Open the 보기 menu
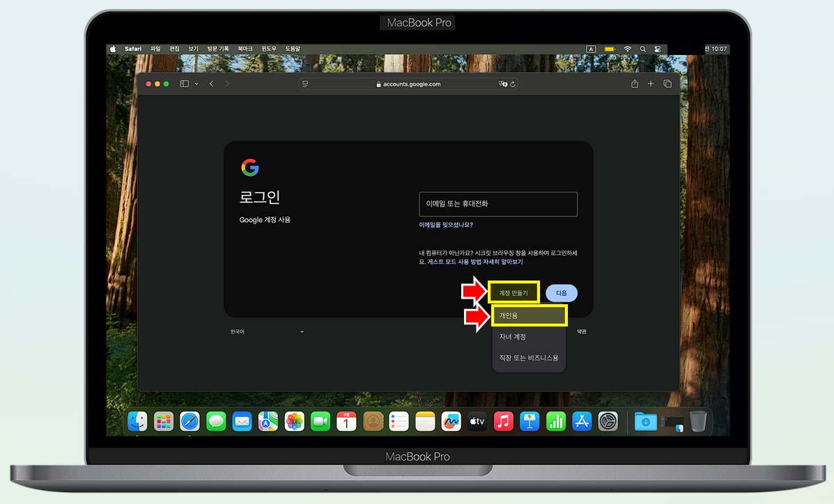Image resolution: width=834 pixels, height=504 pixels. 193,49
